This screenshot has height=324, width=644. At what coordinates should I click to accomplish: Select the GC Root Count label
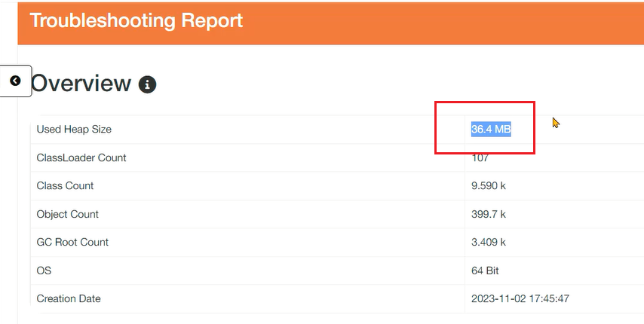click(72, 243)
